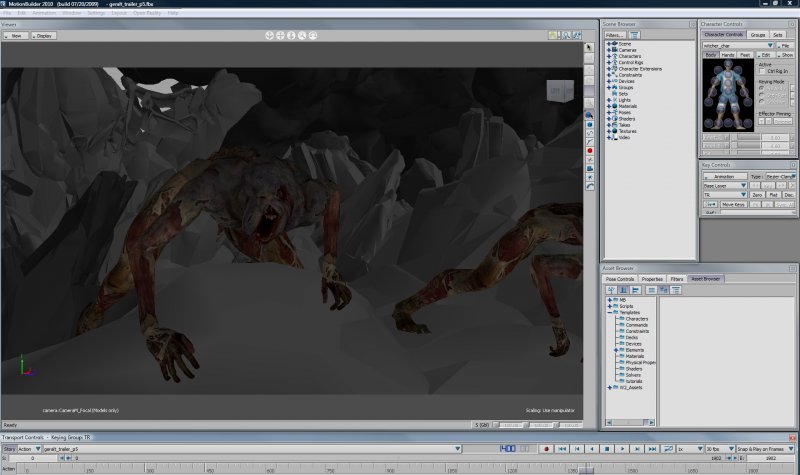
Task: Click the zoom magnifier icon in viewer top bar
Action: (x=302, y=36)
